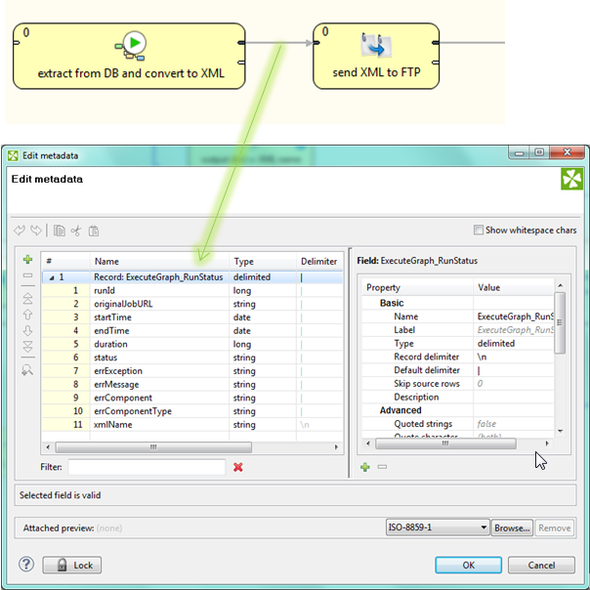Select the duration field row
The image size is (590, 590).
[x=192, y=344]
